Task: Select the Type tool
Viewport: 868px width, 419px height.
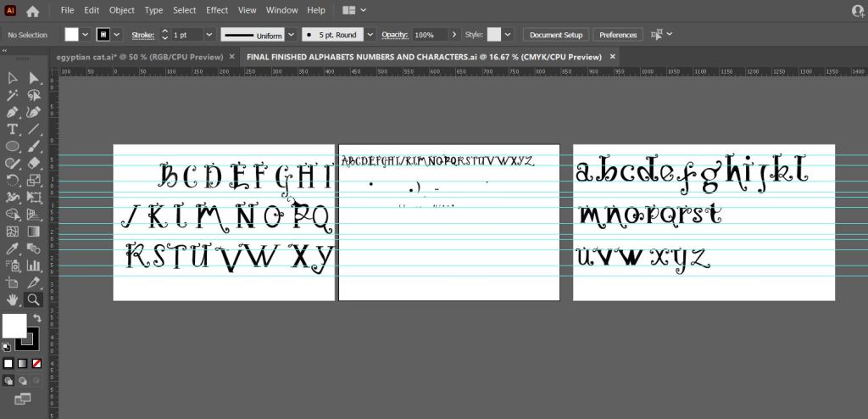Action: point(13,129)
